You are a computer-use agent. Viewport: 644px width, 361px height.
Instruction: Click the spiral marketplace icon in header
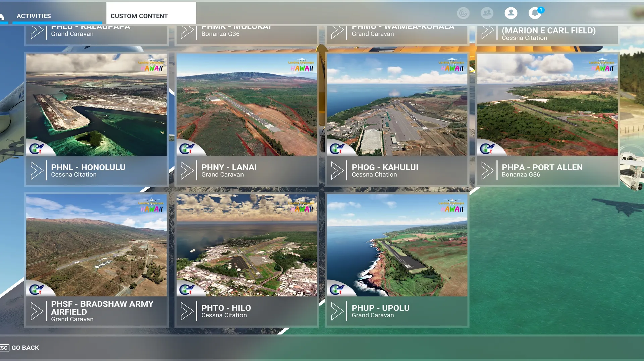[x=463, y=13]
